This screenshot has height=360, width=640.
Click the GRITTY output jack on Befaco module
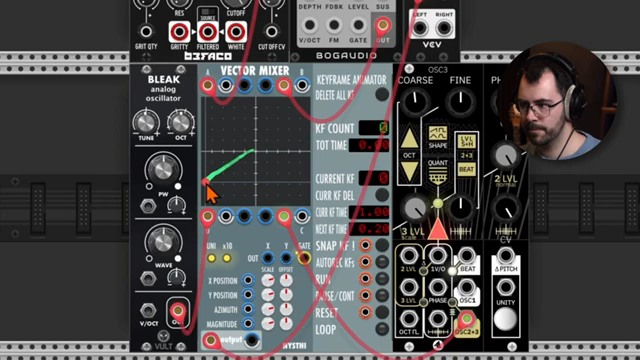[179, 31]
